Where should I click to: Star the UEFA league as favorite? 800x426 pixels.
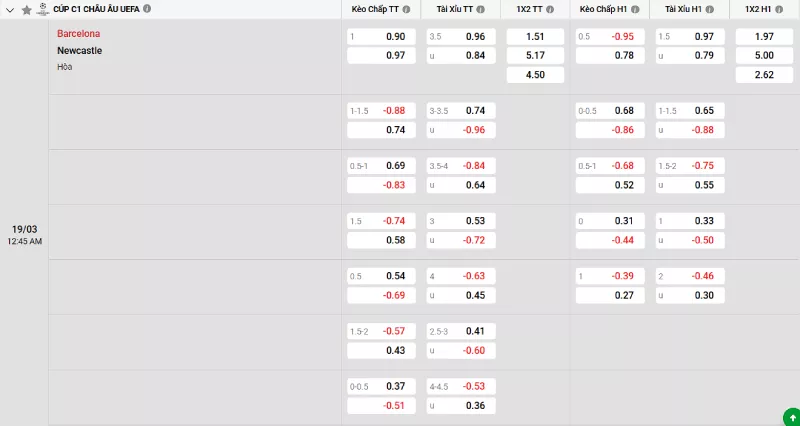point(27,9)
